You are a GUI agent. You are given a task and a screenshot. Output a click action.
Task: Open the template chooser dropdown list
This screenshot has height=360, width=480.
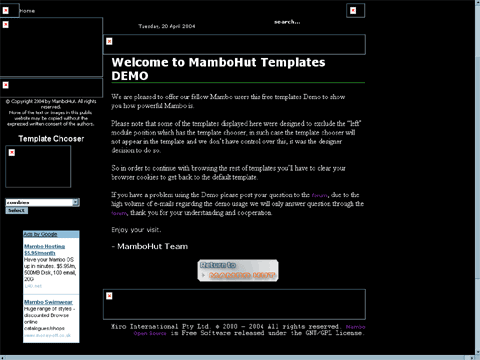coord(42,202)
